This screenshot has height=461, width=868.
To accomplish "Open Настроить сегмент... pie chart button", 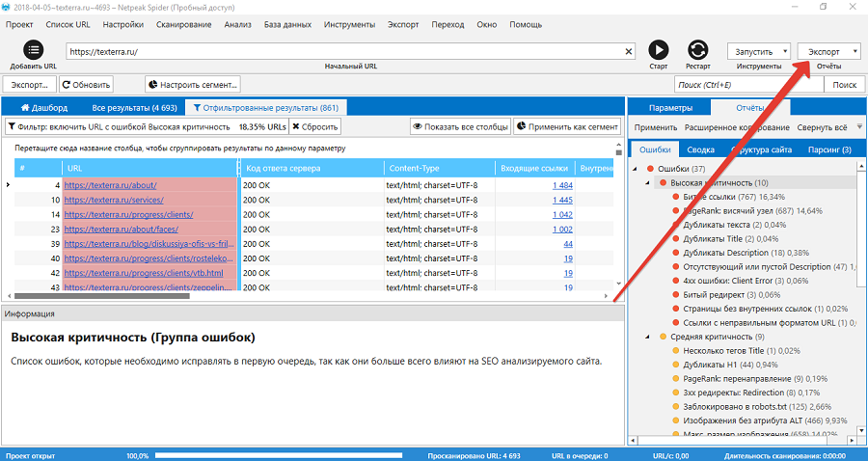I will click(x=193, y=85).
